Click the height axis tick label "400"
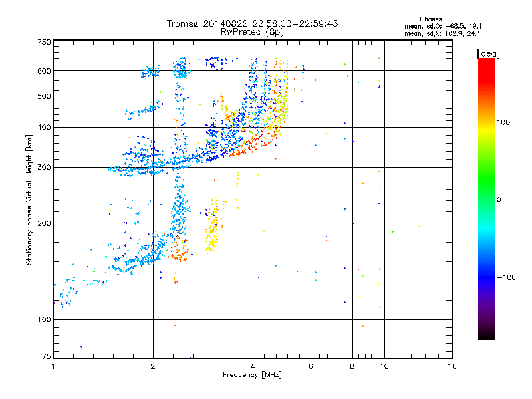This screenshot has height=399, width=532. click(x=44, y=127)
